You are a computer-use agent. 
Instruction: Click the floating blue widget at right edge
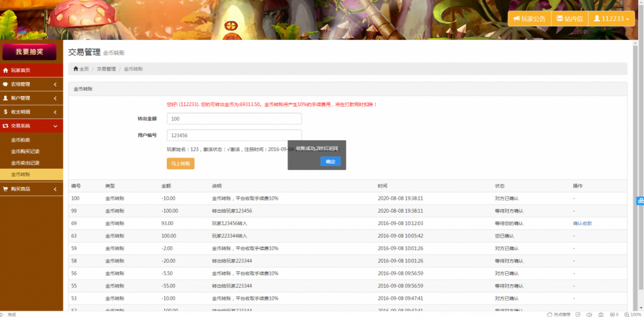[x=640, y=201]
